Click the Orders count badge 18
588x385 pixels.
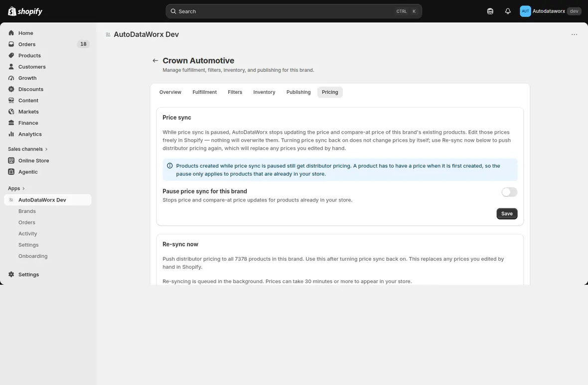[x=83, y=44]
